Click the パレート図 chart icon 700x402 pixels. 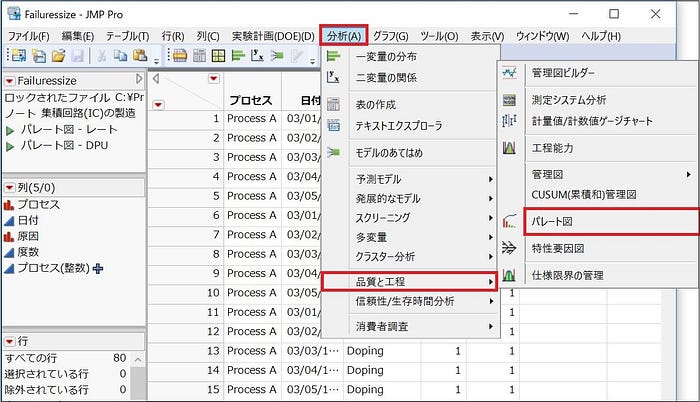pyautogui.click(x=509, y=221)
